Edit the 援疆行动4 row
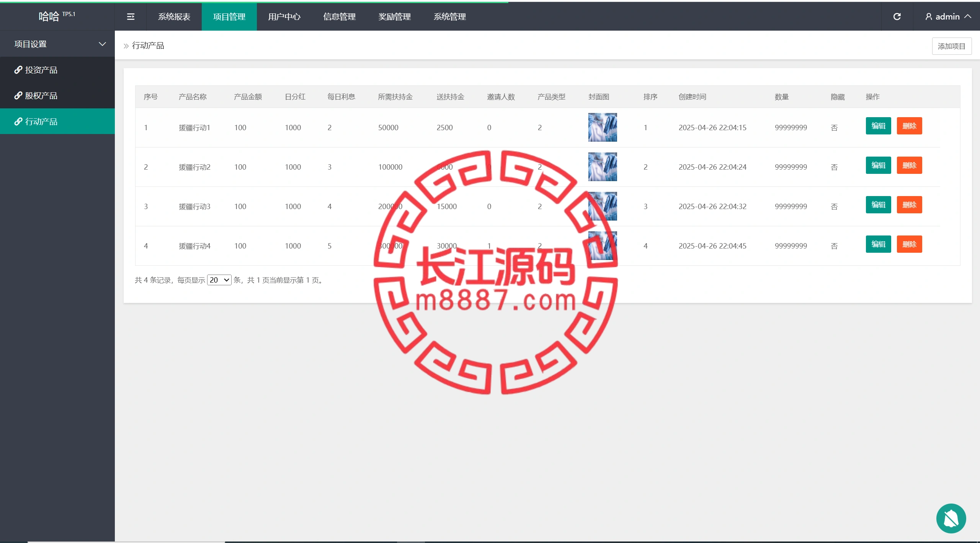The height and width of the screenshot is (543, 980). tap(878, 244)
